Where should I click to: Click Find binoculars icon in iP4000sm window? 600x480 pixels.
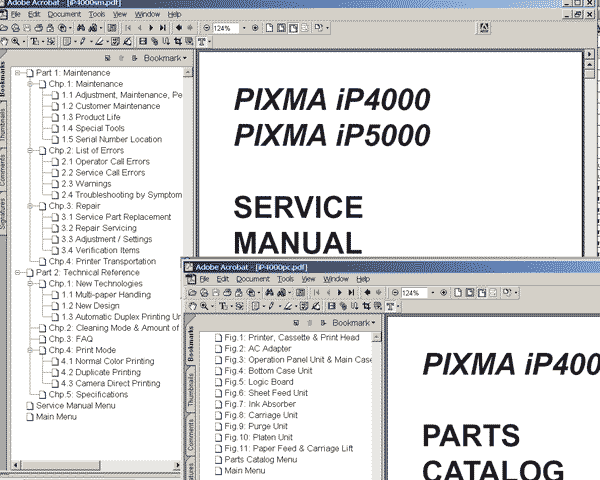[81, 28]
